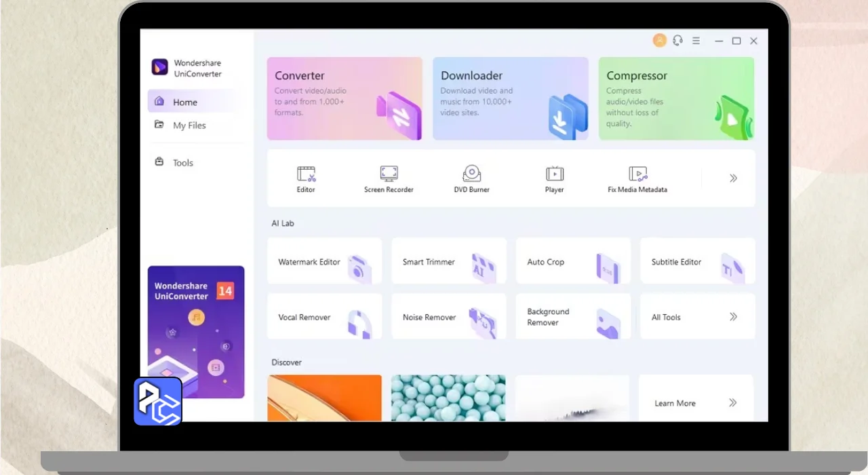
Task: Expand more tools with the double chevron
Action: 733,178
